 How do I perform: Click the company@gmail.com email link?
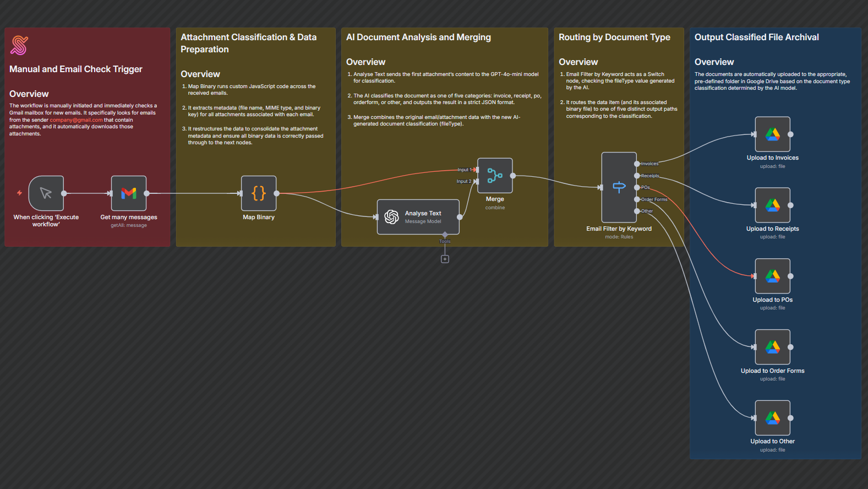tap(76, 120)
